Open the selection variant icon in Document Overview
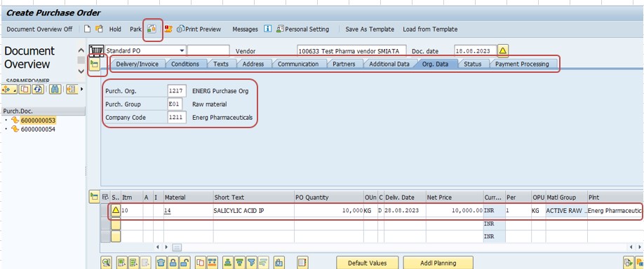 coord(8,89)
